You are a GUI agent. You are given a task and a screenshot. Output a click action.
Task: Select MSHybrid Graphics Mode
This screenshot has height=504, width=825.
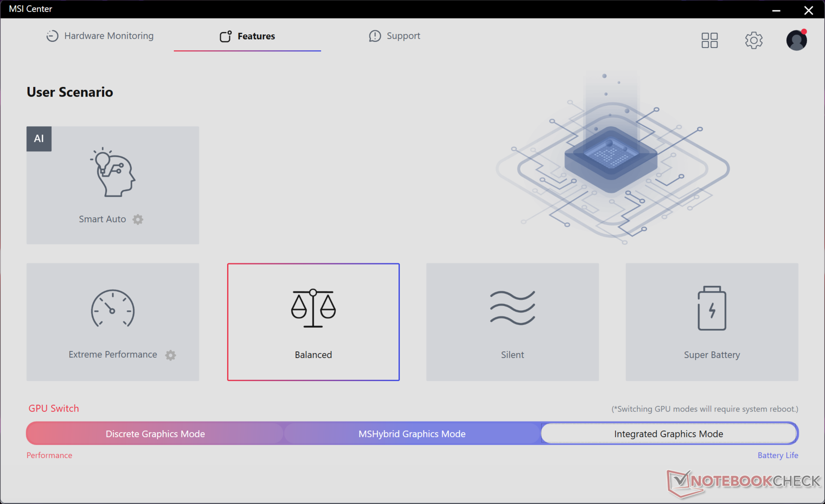pos(412,434)
